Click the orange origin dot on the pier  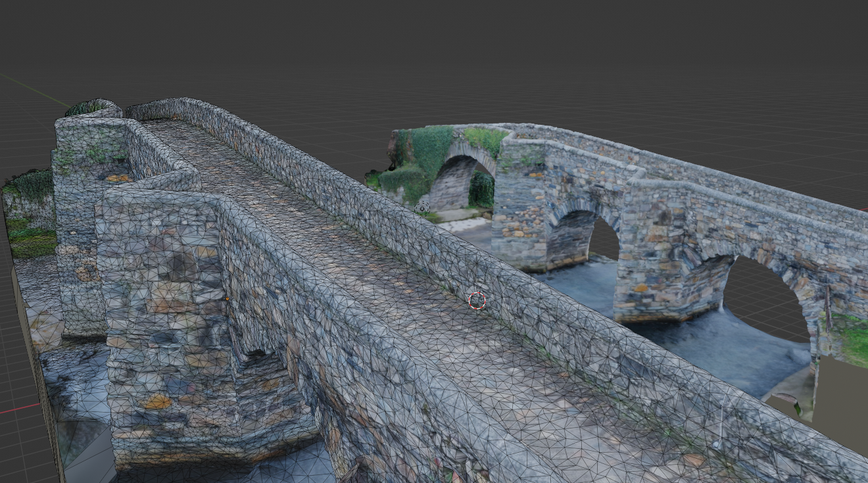point(227,299)
